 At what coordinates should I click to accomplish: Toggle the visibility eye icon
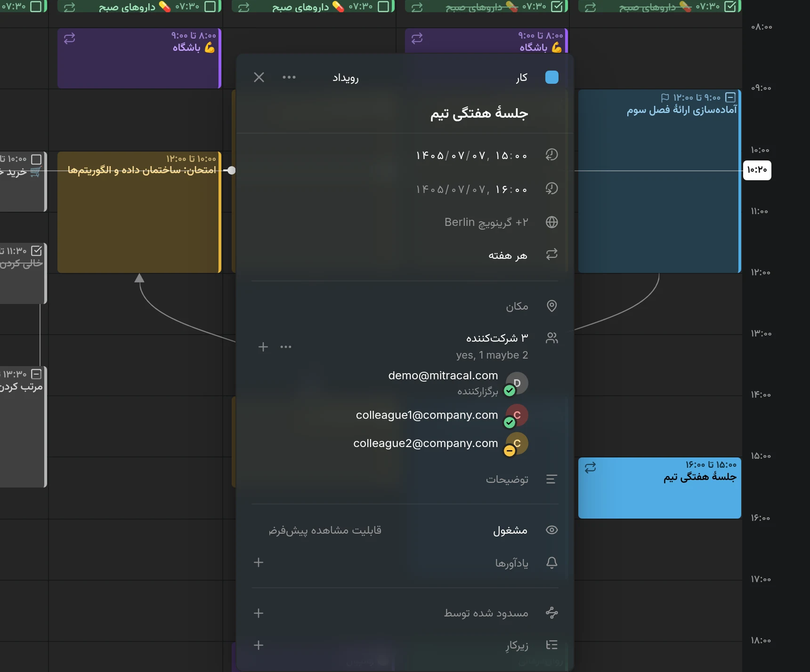pyautogui.click(x=551, y=530)
